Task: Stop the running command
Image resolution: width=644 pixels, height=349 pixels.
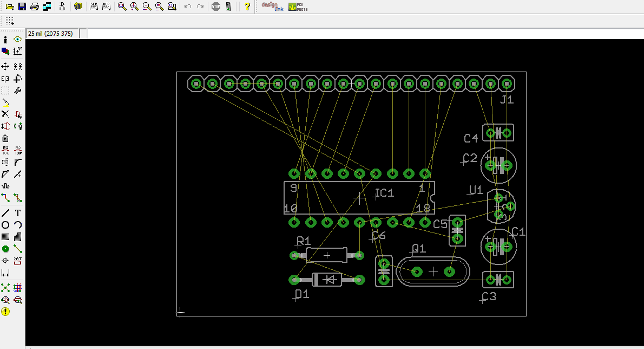Action: (216, 7)
